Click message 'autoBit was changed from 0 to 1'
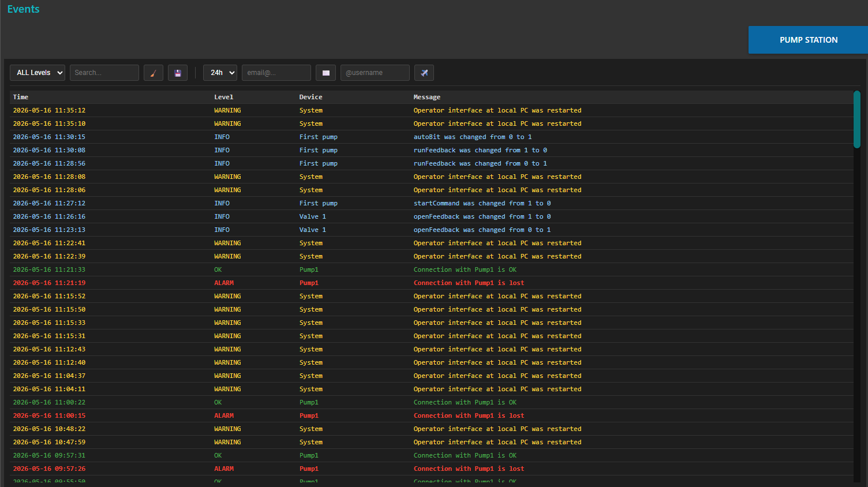The height and width of the screenshot is (487, 868). point(473,137)
